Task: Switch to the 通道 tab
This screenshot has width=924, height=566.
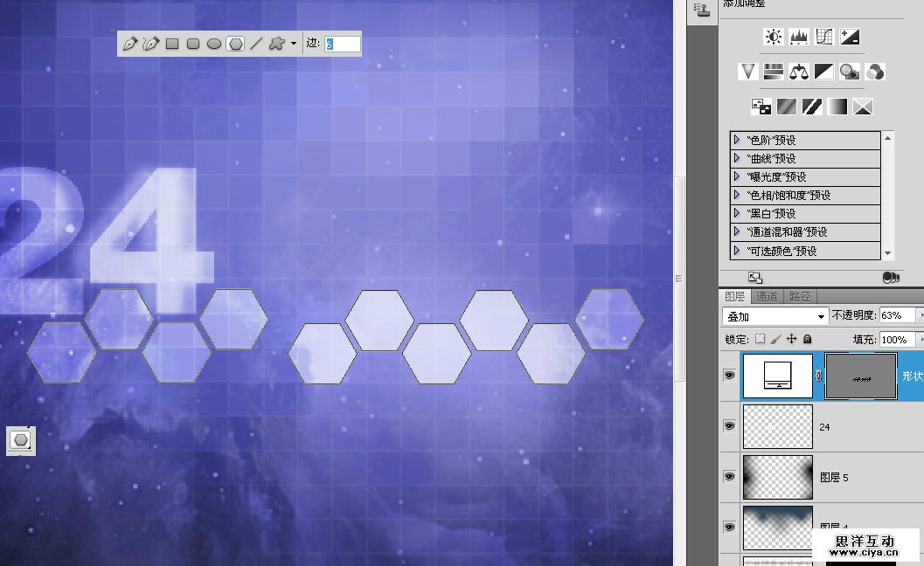Action: [x=766, y=297]
